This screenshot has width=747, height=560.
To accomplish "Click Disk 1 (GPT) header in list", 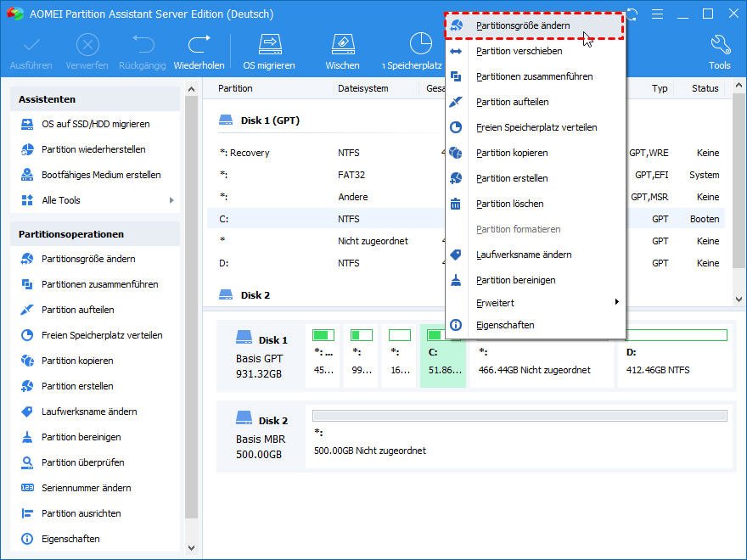I will click(270, 120).
